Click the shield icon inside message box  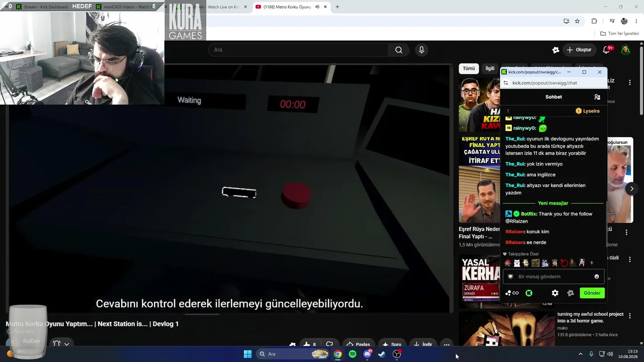[x=511, y=277]
